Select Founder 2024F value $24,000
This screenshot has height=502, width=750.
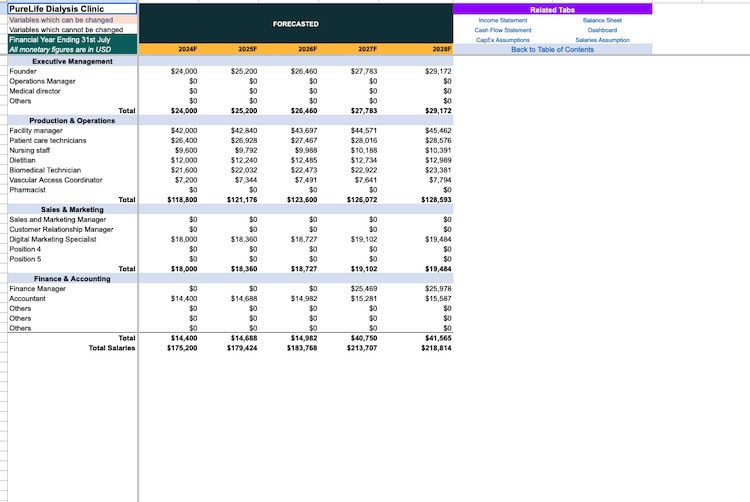click(184, 71)
